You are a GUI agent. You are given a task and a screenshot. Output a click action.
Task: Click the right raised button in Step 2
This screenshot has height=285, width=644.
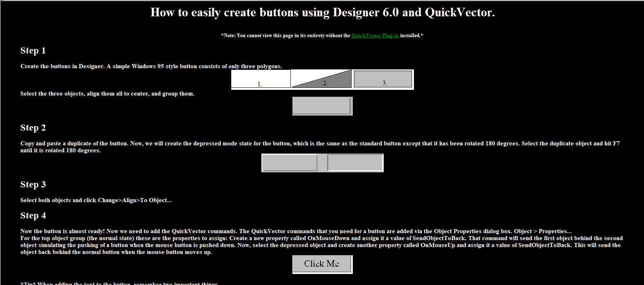[355, 163]
